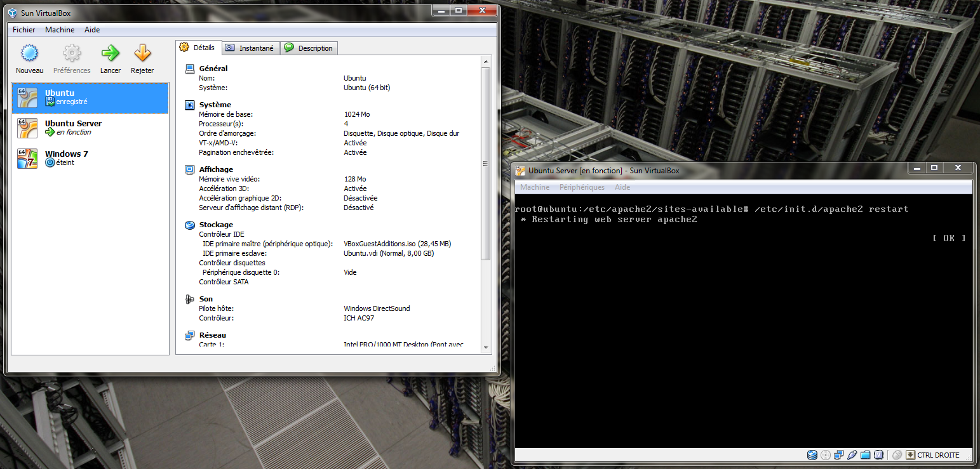Click hard disk activity icon in VM status bar
Screen dimensions: 980x469
pos(812,455)
